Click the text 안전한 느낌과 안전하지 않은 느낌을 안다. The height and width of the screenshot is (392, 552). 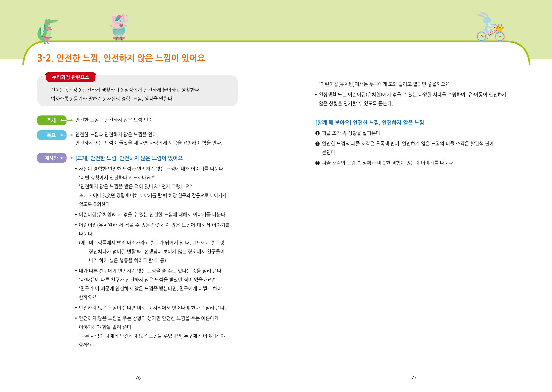pos(117,134)
